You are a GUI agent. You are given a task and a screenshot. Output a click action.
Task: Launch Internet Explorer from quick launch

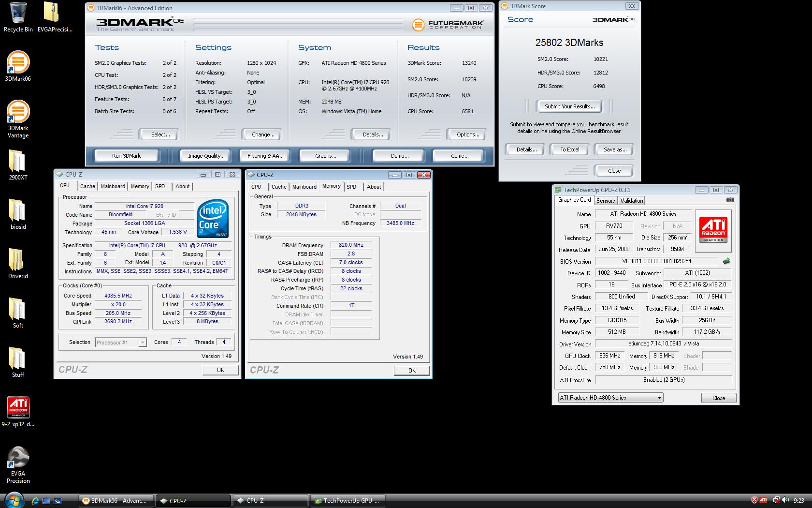(35, 501)
